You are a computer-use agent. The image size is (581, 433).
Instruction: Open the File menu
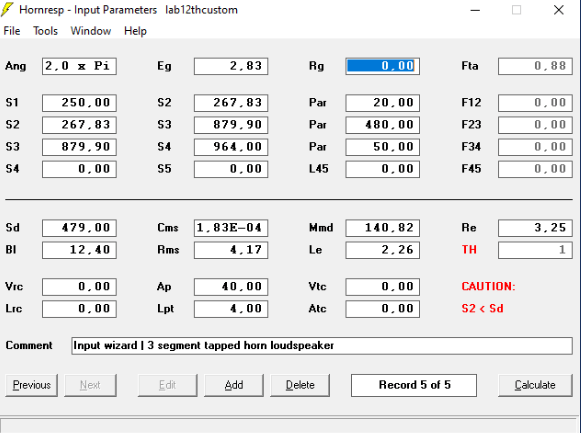tap(12, 31)
